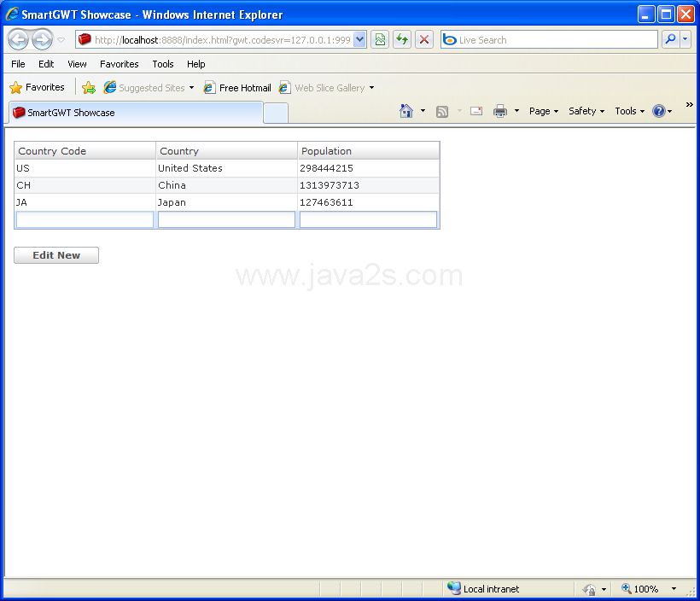Click the new row Population input

tap(368, 219)
